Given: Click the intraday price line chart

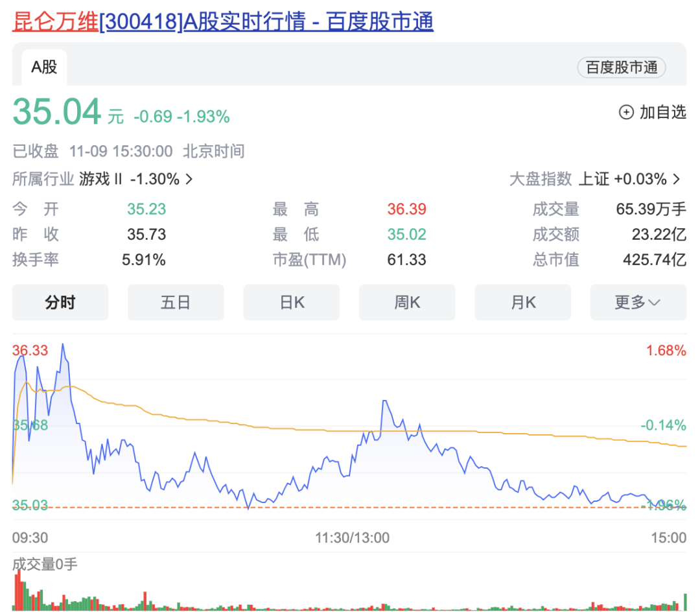Looking at the screenshot, I should [349, 427].
